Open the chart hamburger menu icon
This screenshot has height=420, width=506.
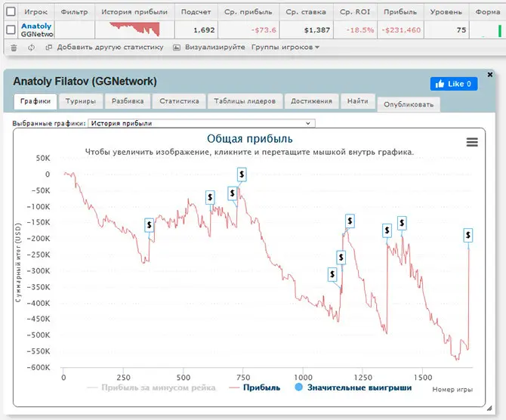(x=472, y=142)
